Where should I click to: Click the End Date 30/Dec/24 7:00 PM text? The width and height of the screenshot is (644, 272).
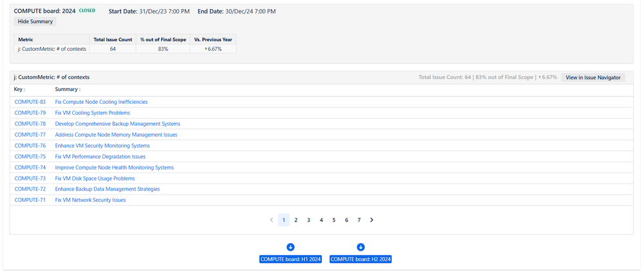[x=237, y=11]
